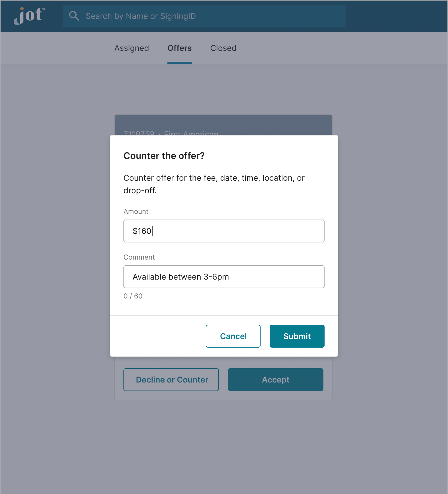The height and width of the screenshot is (494, 448).
Task: Accept the signing offer
Action: [x=275, y=380]
